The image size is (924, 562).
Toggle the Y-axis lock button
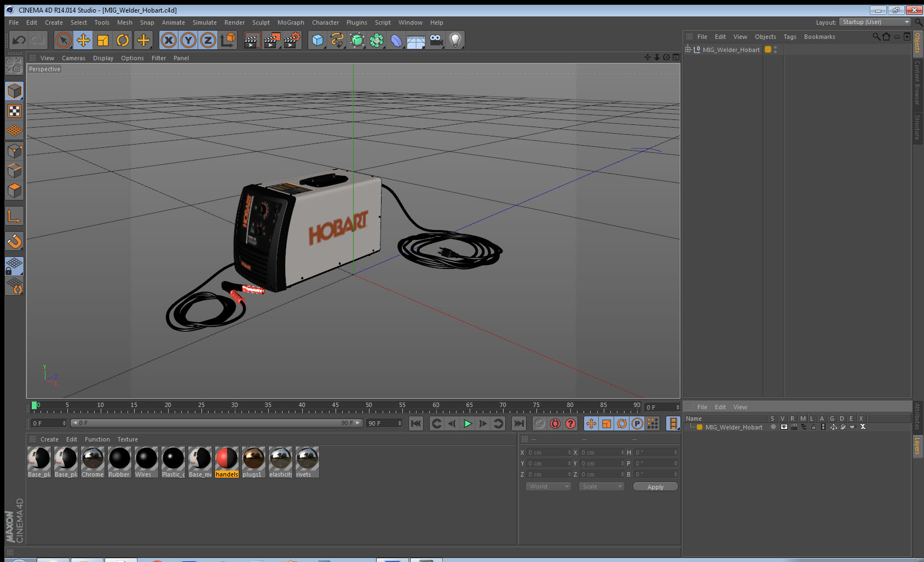188,40
